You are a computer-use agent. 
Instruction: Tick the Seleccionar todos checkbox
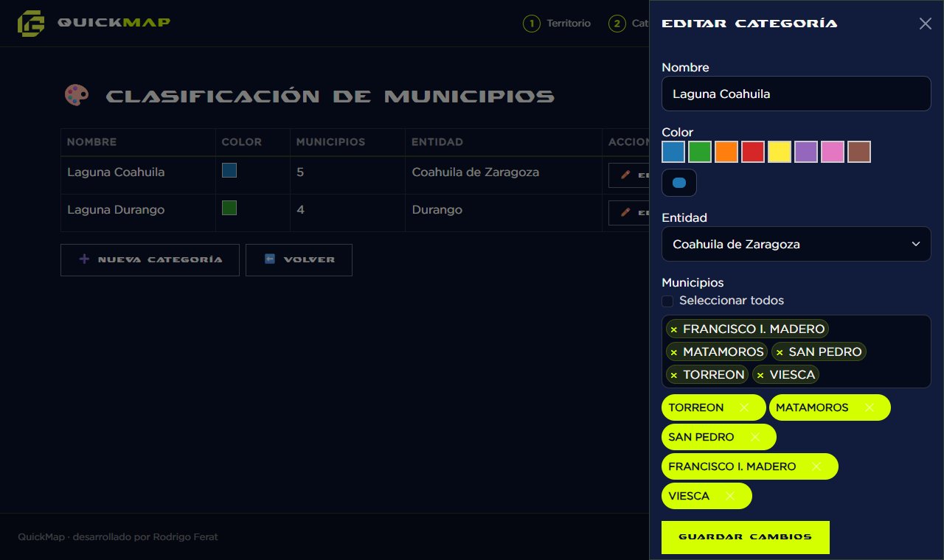[x=667, y=301]
